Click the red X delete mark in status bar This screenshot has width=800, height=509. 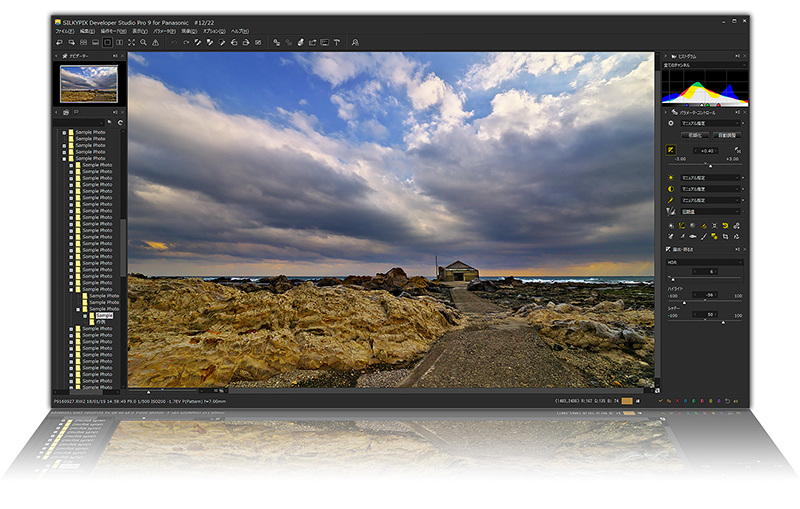click(x=677, y=401)
